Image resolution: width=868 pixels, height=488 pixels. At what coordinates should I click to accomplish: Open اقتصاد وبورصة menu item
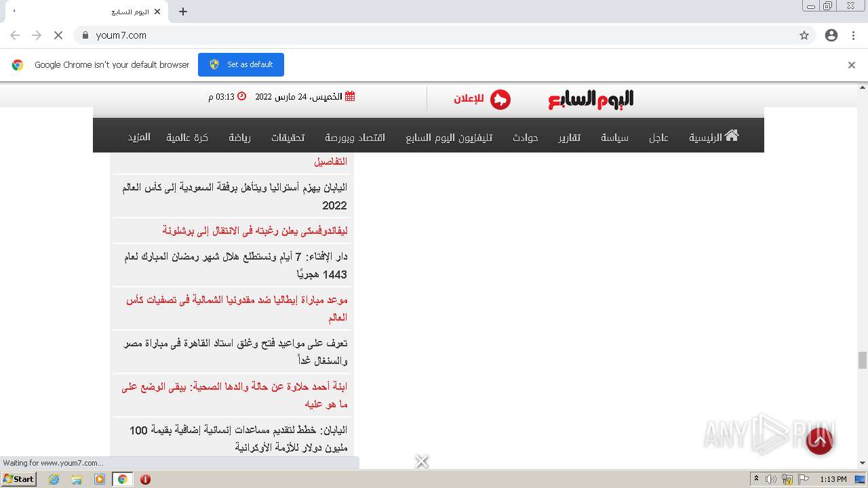pos(355,138)
